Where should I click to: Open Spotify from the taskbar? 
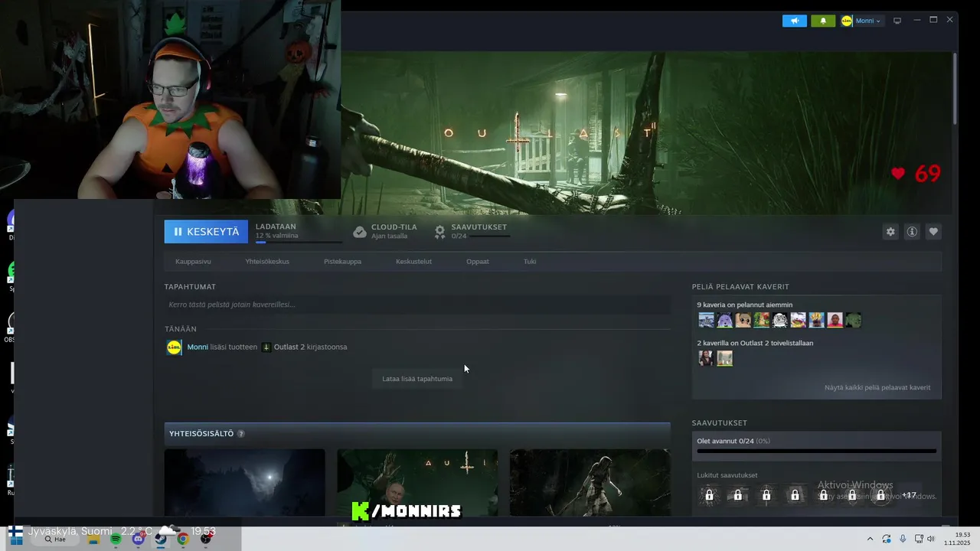[116, 539]
